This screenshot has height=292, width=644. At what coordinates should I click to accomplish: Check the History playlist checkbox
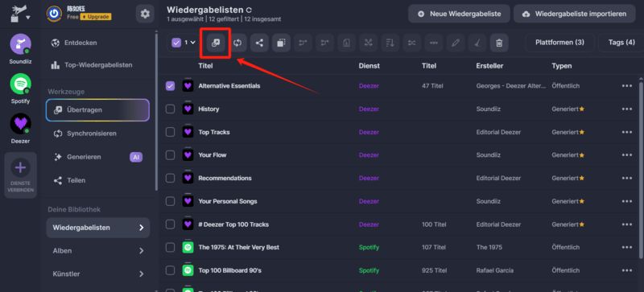170,109
